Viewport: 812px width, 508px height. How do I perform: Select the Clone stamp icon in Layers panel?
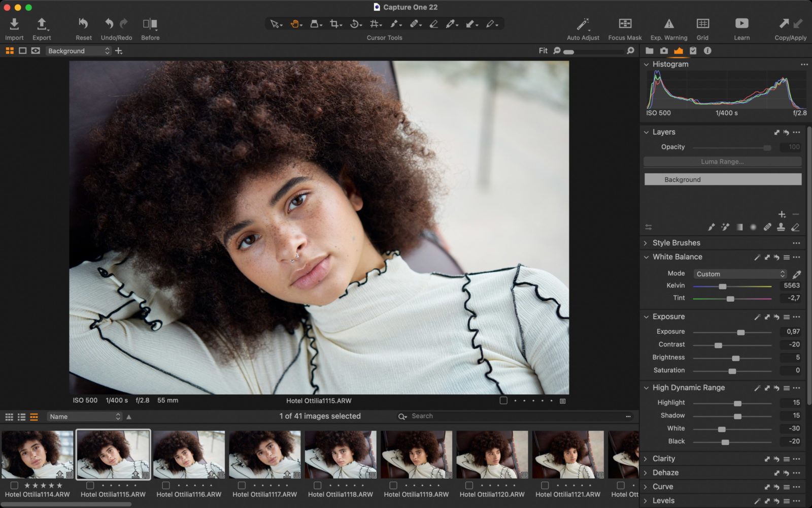[x=780, y=227]
